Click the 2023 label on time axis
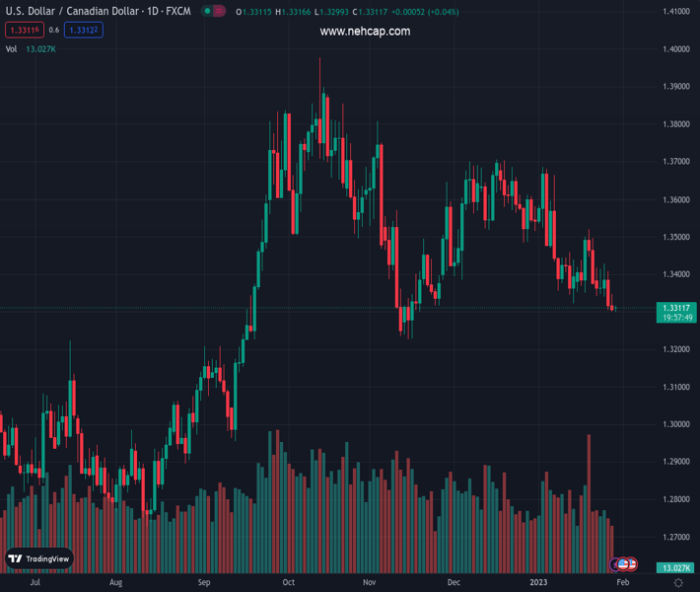This screenshot has width=700, height=592. coord(538,583)
